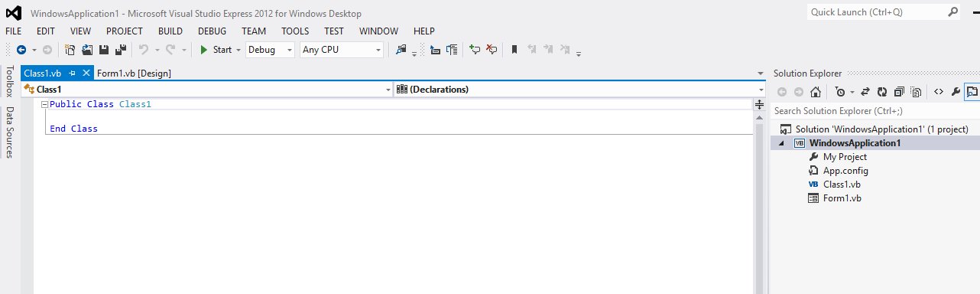Click the Quick Launch search magnifier icon
This screenshot has width=980, height=294.
pyautogui.click(x=953, y=12)
